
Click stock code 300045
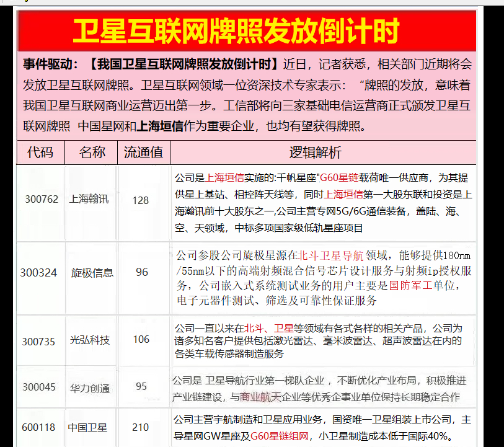point(39,387)
